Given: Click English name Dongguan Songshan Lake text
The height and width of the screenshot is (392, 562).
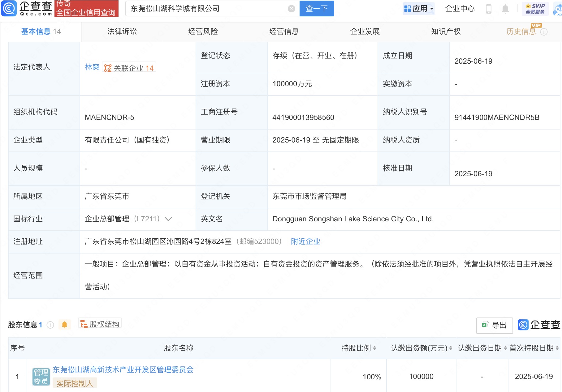Looking at the screenshot, I should tap(353, 219).
